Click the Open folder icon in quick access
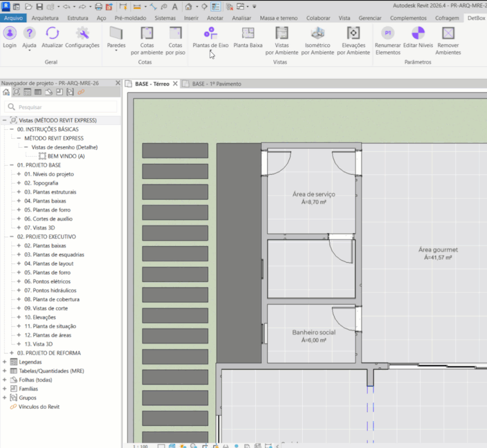The height and width of the screenshot is (448, 487). pyautogui.click(x=29, y=7)
